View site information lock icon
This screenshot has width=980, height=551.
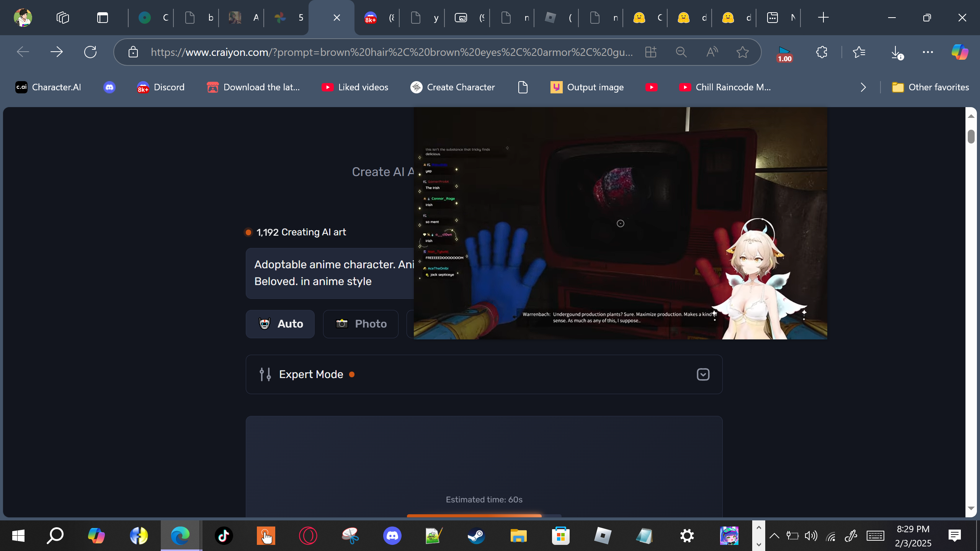point(133,52)
